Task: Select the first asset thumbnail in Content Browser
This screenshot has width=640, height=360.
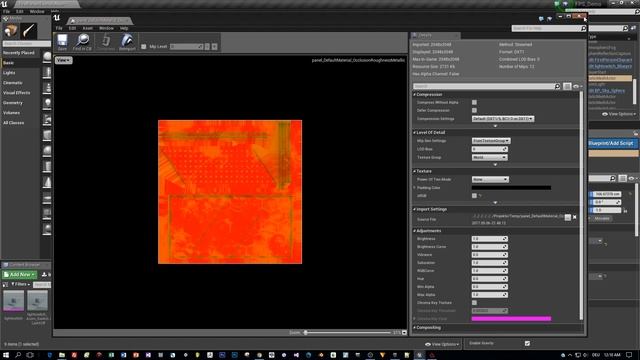Action: pyautogui.click(x=13, y=301)
